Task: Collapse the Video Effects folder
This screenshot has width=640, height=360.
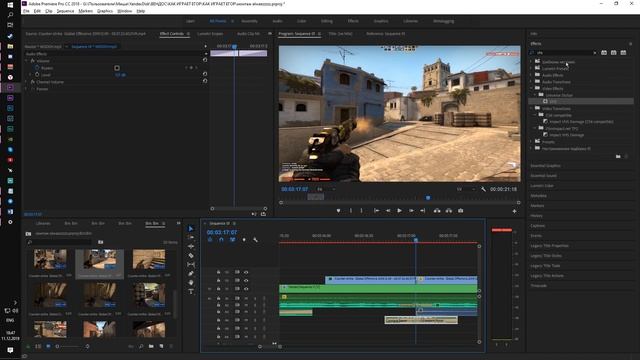Action: pos(531,88)
